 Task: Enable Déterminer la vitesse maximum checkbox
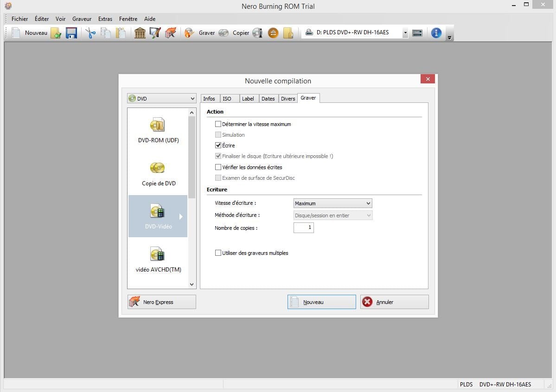[x=218, y=124]
